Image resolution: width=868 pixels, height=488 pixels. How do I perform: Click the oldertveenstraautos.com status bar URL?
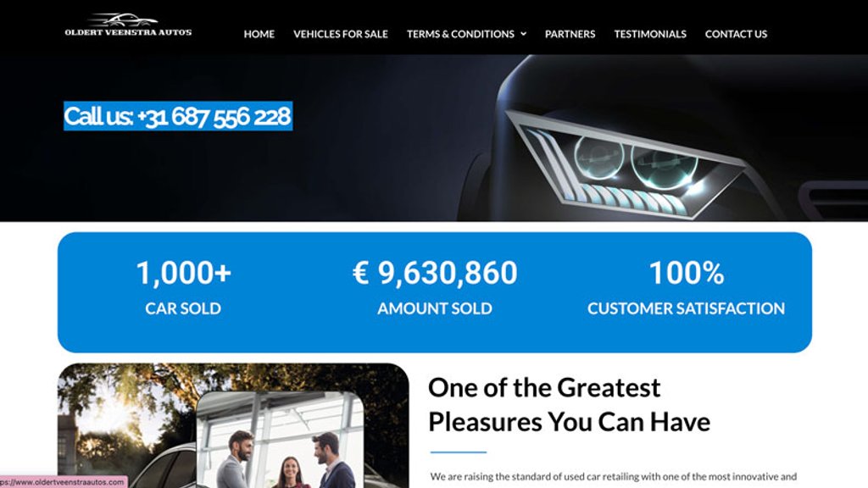pos(63,482)
